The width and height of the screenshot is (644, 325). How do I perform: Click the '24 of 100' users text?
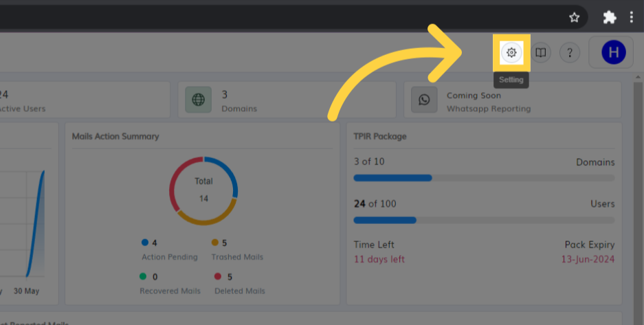(375, 204)
